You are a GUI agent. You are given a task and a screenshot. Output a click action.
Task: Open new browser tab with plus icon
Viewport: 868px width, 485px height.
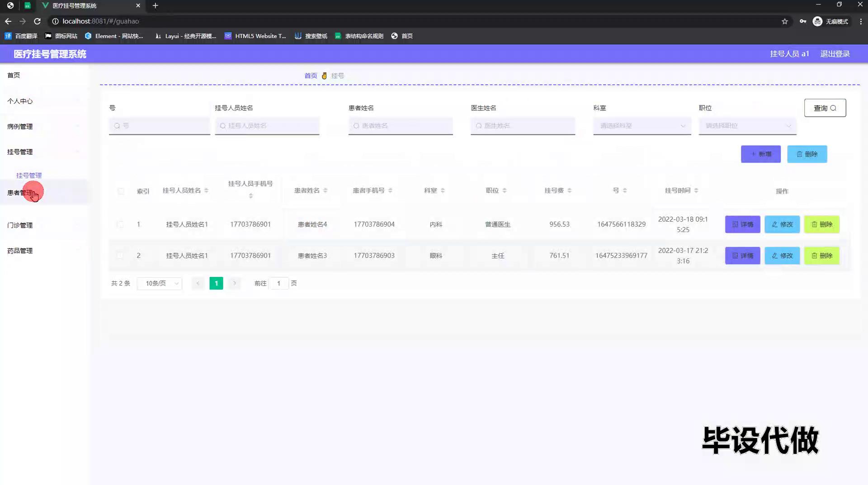pyautogui.click(x=155, y=5)
